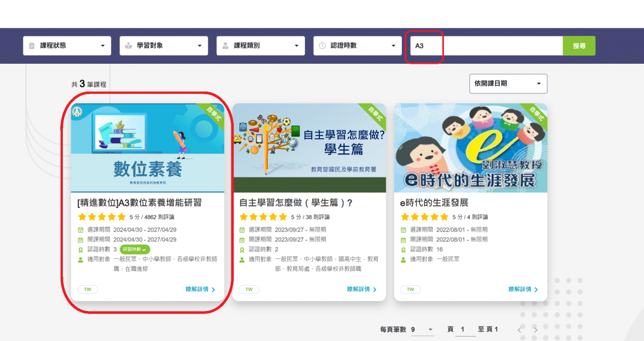
Task: Click the page number input field
Action: 465,329
